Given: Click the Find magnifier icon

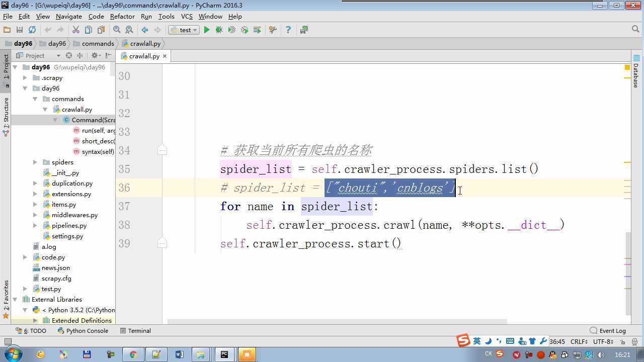Looking at the screenshot, I should [x=117, y=30].
